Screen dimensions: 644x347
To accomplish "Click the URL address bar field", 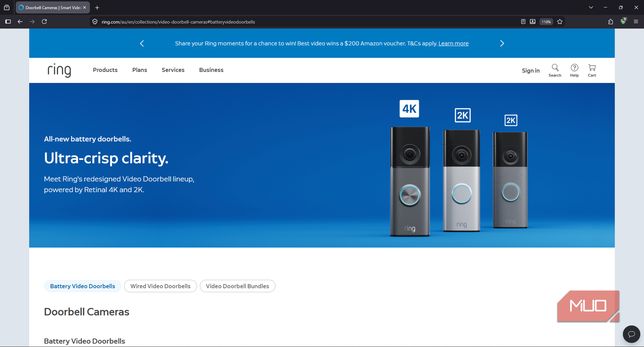I will 304,22.
